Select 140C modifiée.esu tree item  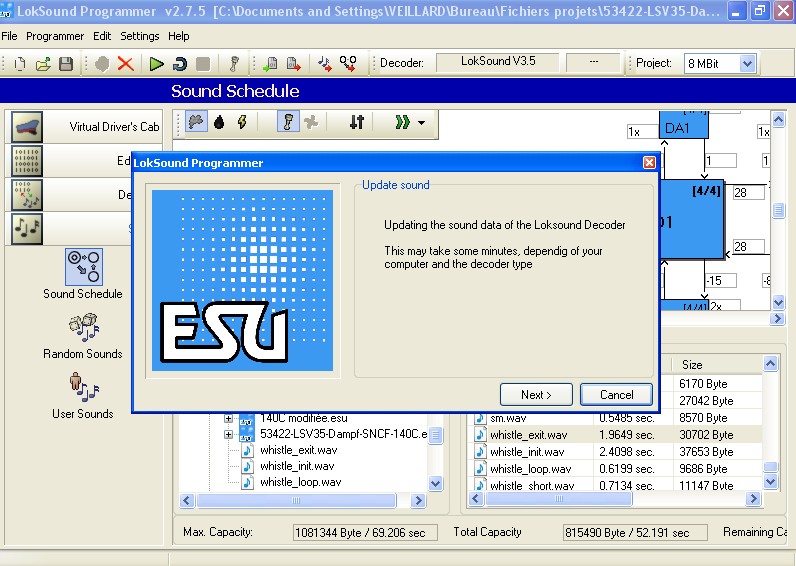pos(304,419)
